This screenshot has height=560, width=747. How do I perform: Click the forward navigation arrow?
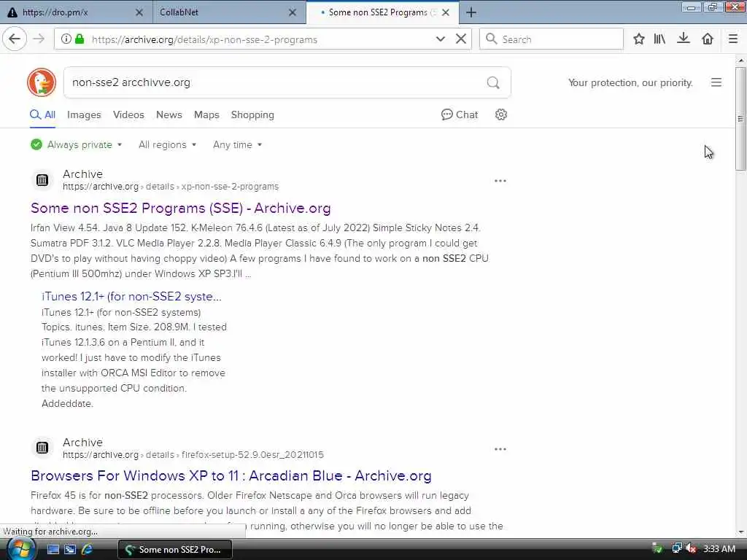[39, 39]
